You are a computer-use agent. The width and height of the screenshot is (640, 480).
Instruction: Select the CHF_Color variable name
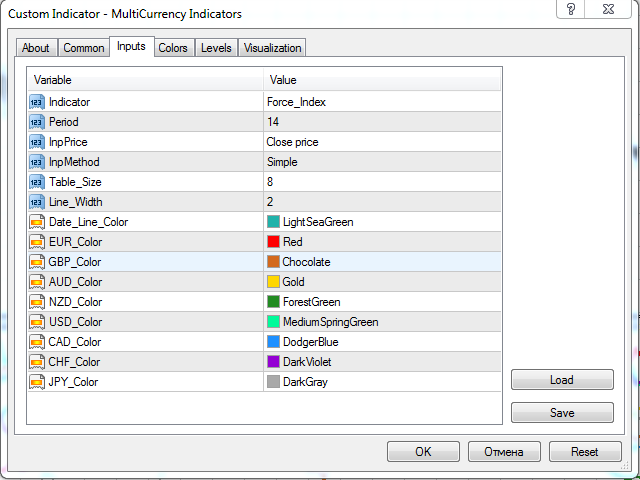pyautogui.click(x=74, y=362)
